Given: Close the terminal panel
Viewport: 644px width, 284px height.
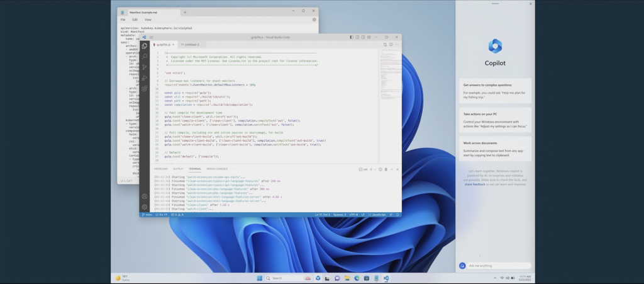Looking at the screenshot, I should click(x=397, y=169).
